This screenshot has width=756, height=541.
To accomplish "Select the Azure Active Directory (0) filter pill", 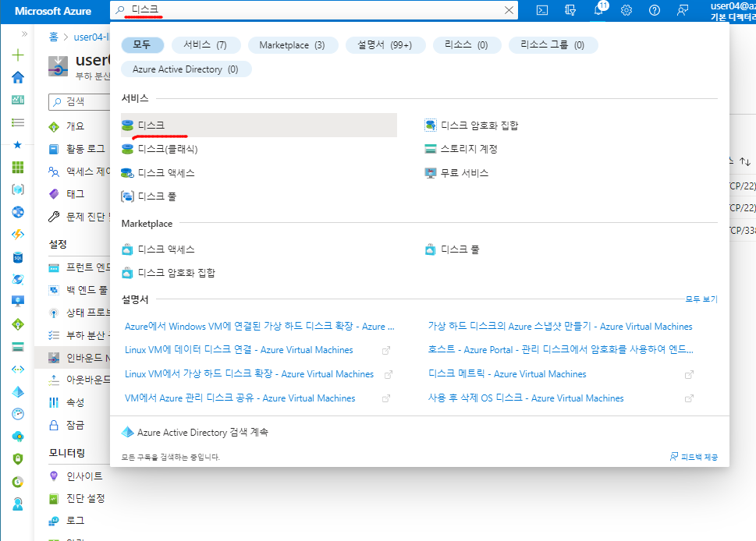I will tap(186, 69).
